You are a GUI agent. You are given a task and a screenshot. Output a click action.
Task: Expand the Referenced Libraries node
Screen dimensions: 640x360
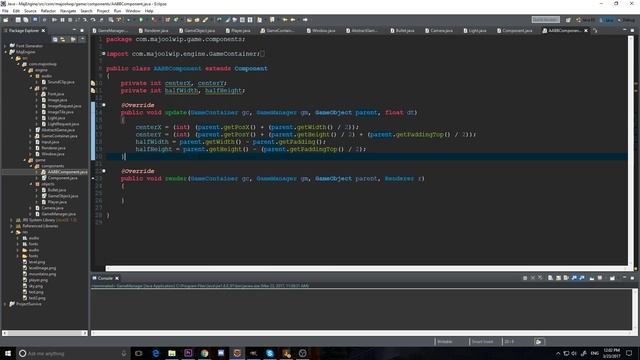(11, 226)
